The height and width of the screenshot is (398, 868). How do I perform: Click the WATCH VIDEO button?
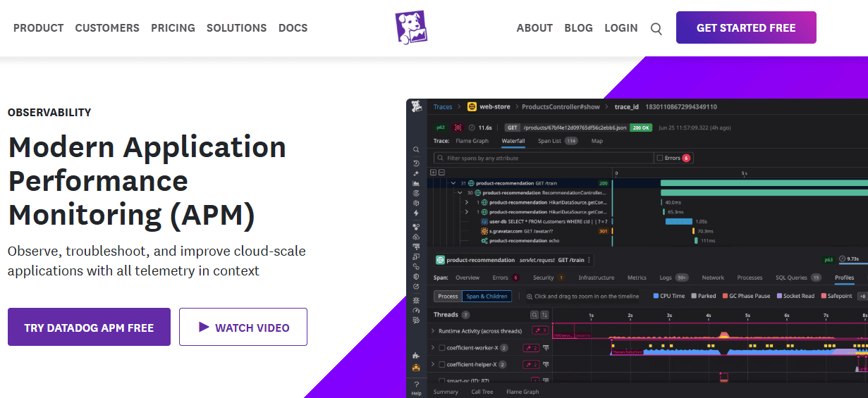point(243,327)
